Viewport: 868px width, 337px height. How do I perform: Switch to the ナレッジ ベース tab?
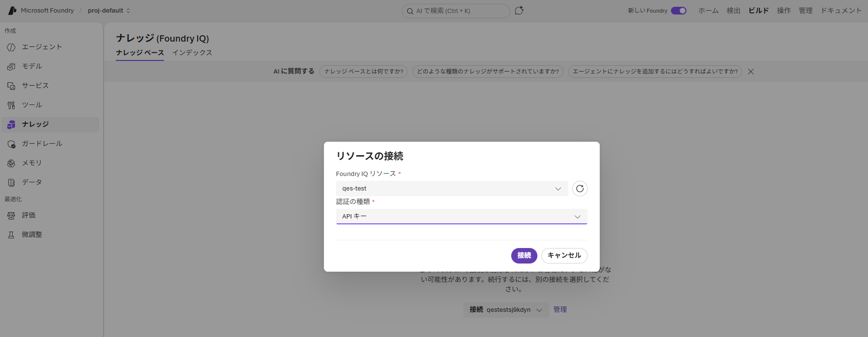[x=140, y=53]
